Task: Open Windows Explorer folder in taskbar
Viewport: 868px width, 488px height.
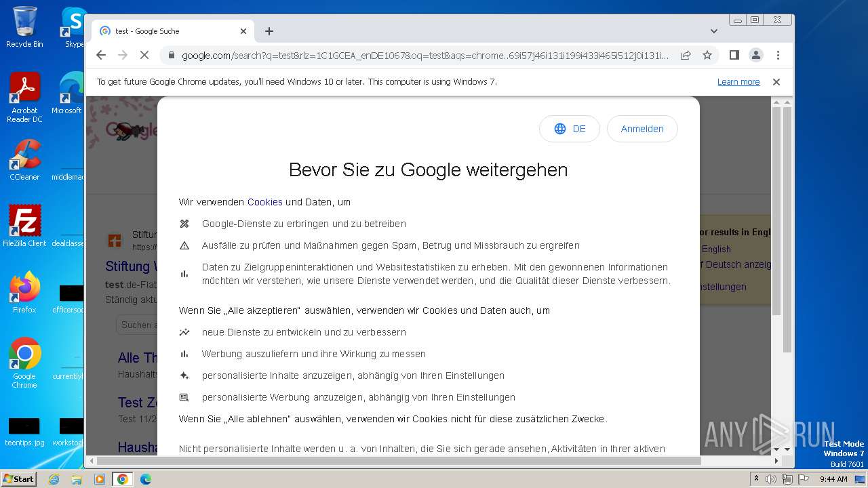Action: pyautogui.click(x=77, y=479)
